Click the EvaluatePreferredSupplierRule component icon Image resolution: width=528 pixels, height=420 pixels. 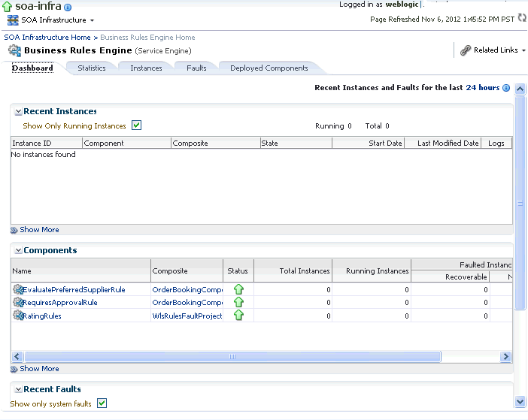[x=17, y=289]
